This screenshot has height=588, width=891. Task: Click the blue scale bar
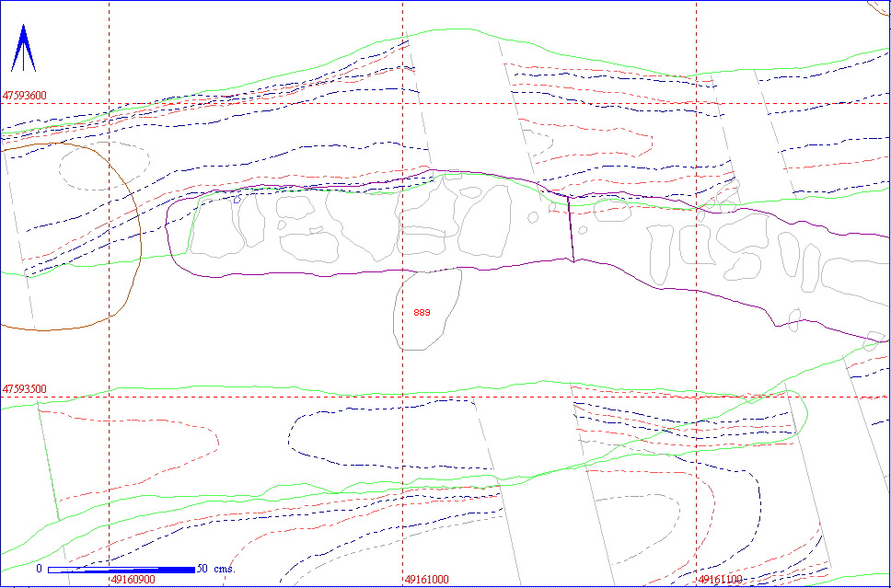[x=121, y=570]
